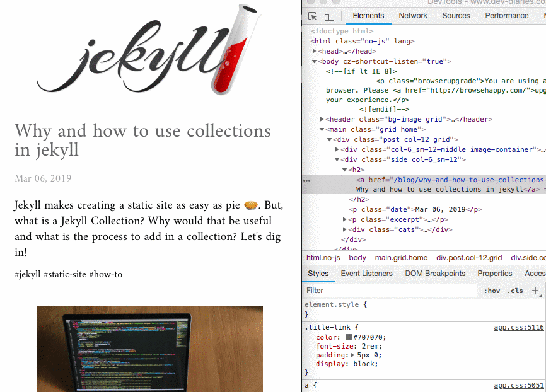This screenshot has width=546, height=392.
Task: Expand the padding shorthand property triangle
Action: pos(352,355)
